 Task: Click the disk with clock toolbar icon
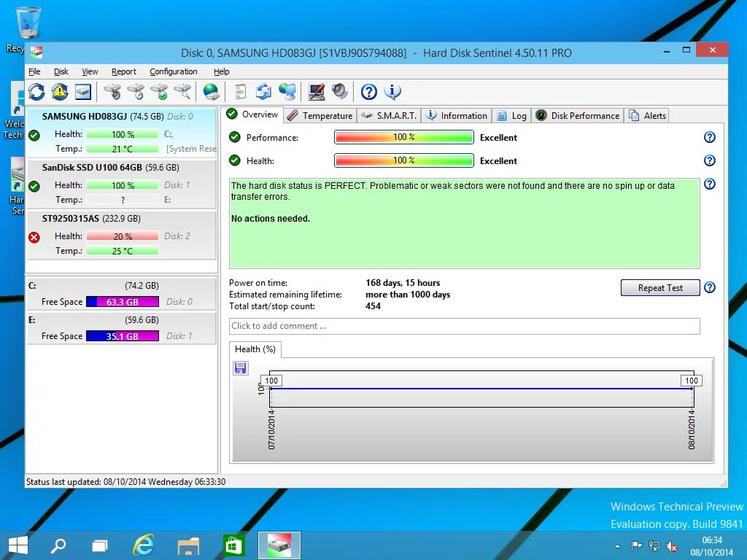[x=136, y=91]
